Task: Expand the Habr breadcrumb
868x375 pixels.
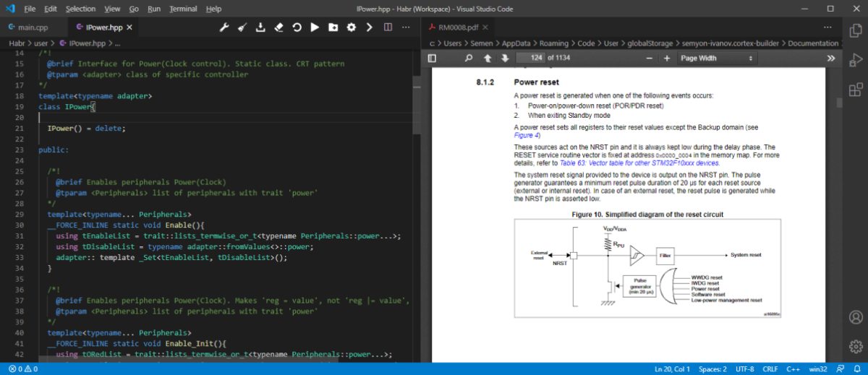Action: (x=17, y=43)
